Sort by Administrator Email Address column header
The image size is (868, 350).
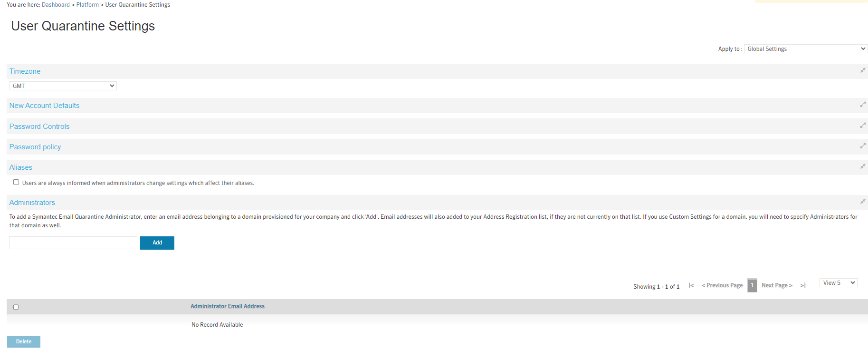tap(228, 307)
